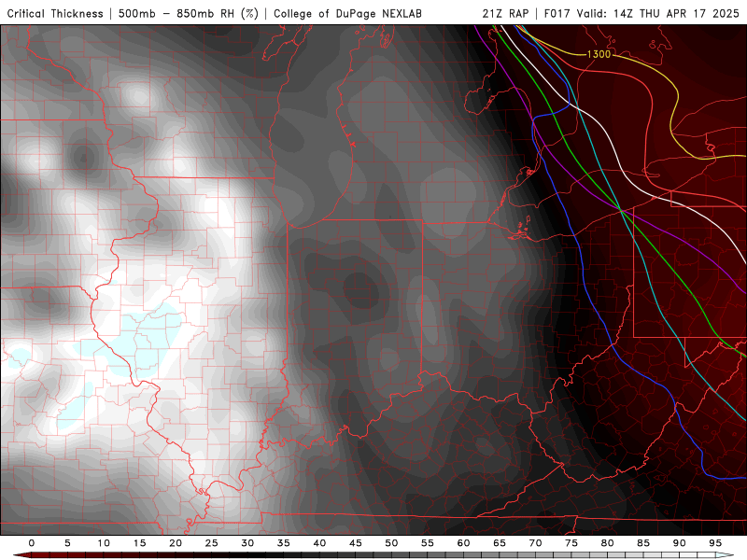Select the "55" RH scale label
The height and width of the screenshot is (560, 747).
tap(428, 543)
